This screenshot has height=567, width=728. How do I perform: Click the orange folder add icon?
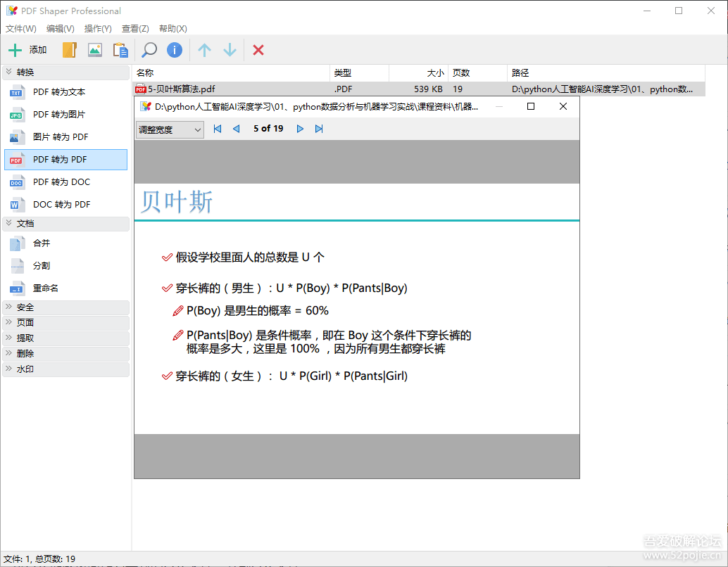(x=69, y=50)
